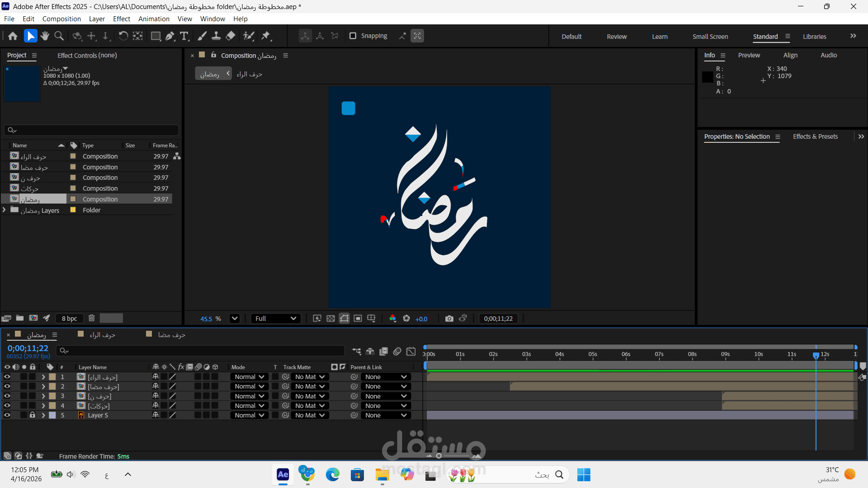Viewport: 868px width, 488px height.
Task: Click the timeline layer search field
Action: tap(200, 351)
